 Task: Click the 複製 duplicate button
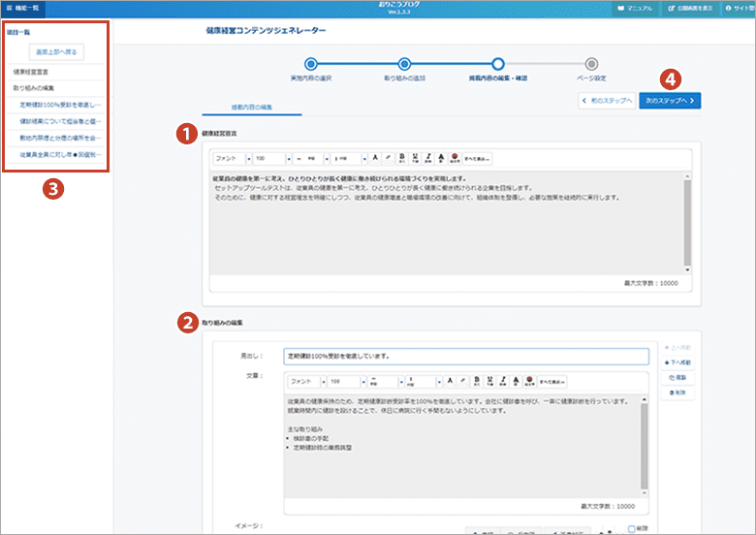(x=679, y=376)
